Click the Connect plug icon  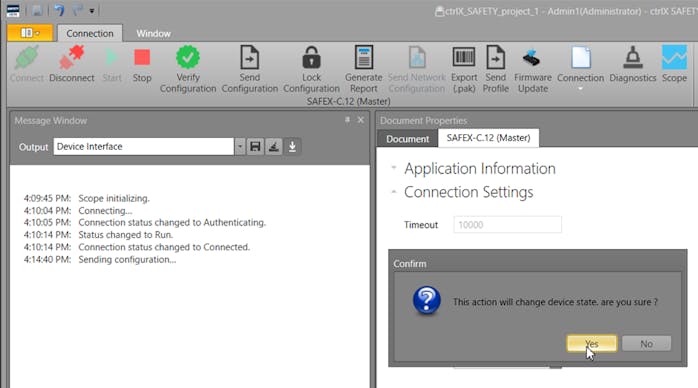27,58
